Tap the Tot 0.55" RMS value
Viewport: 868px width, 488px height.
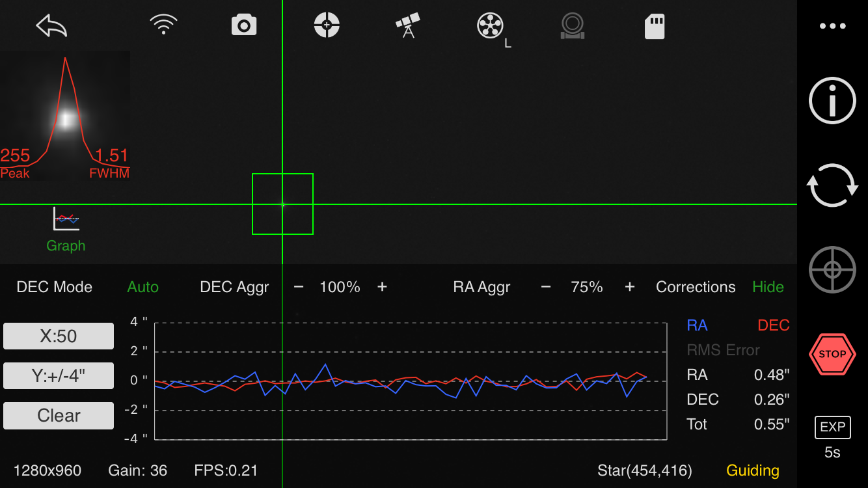pos(772,424)
